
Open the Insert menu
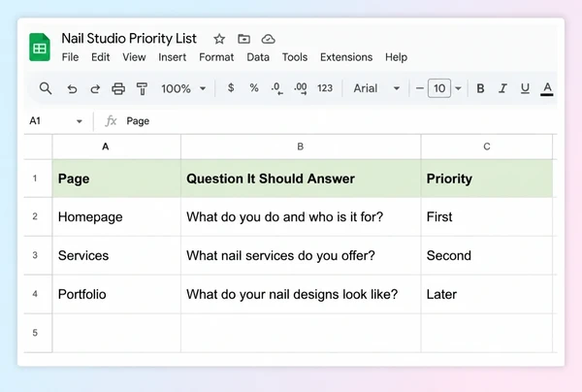(x=173, y=57)
